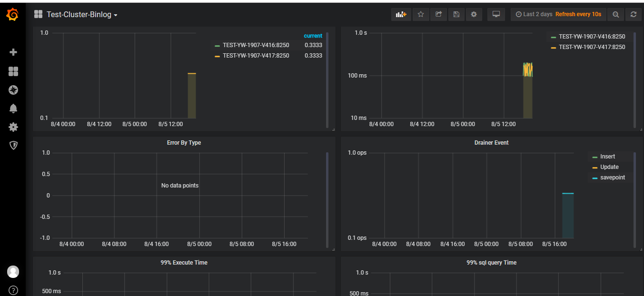Viewport: 644px width, 296px height.
Task: Click the Grafana logo home icon
Action: pos(13,15)
